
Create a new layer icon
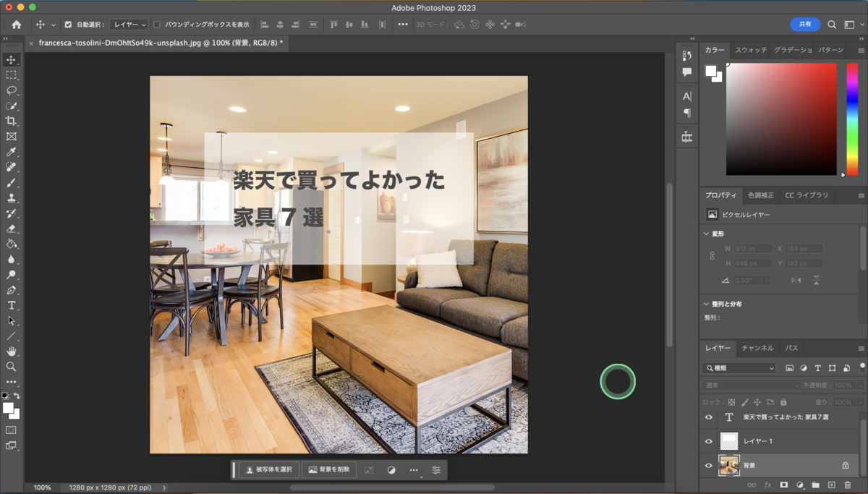click(x=832, y=485)
